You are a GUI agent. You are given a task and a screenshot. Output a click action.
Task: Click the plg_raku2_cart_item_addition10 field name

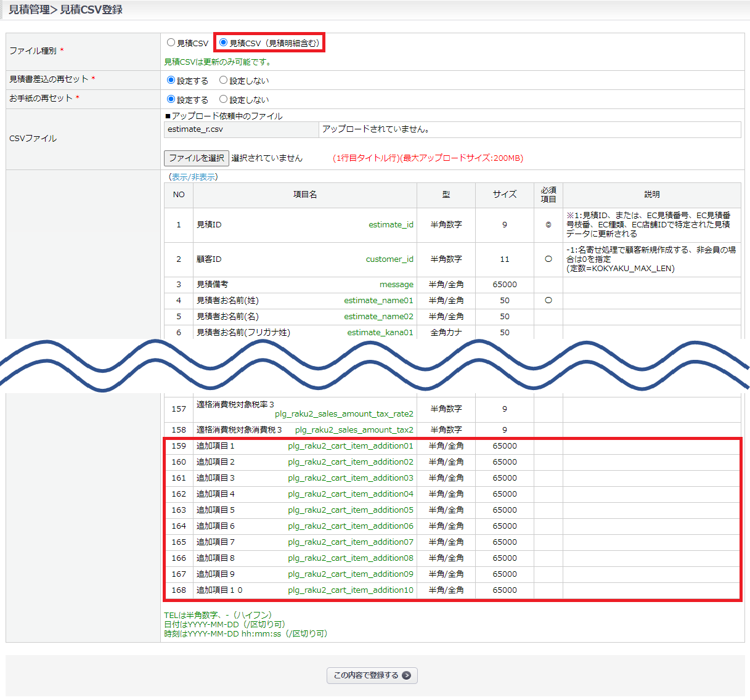click(351, 590)
